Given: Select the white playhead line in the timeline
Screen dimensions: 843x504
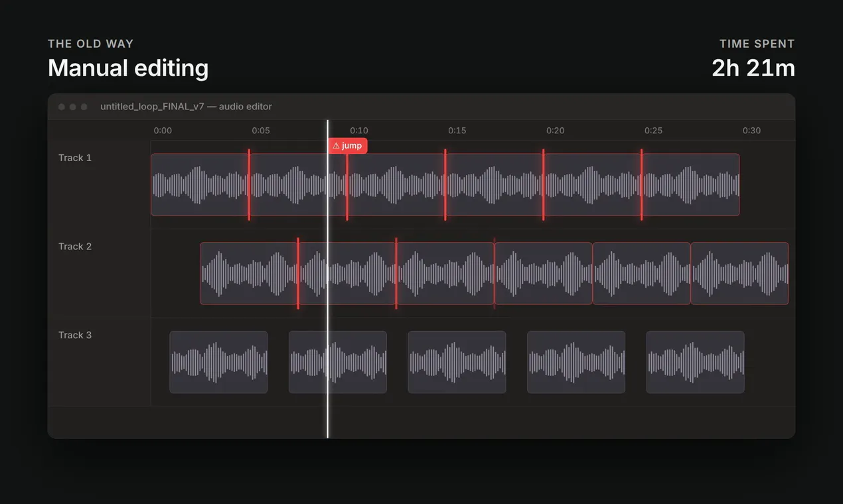Looking at the screenshot, I should 328,279.
